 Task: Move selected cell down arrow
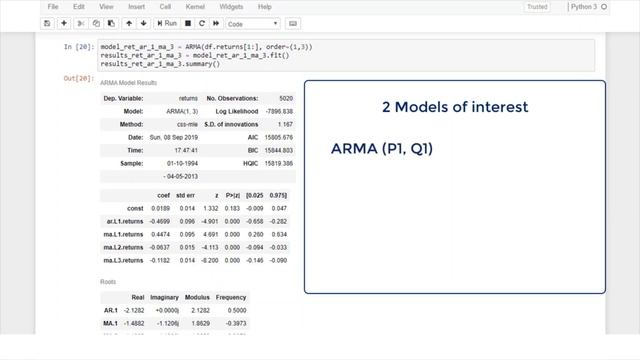144,24
